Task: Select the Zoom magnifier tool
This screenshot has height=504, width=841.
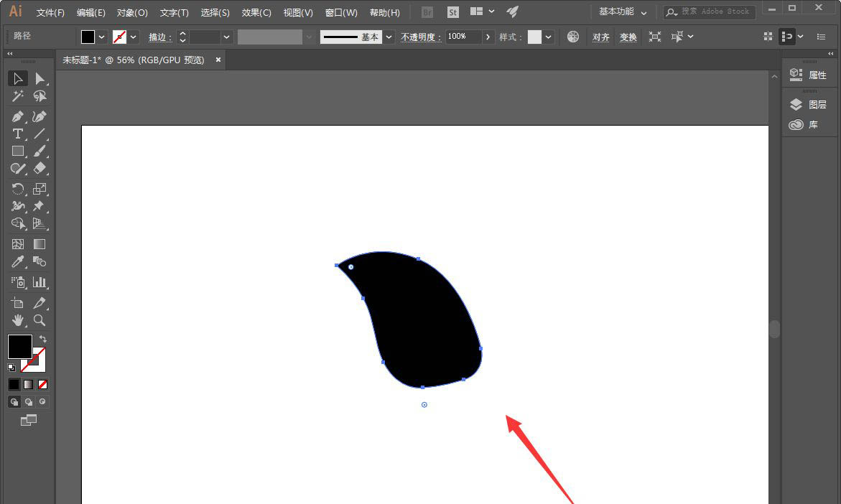Action: click(40, 320)
